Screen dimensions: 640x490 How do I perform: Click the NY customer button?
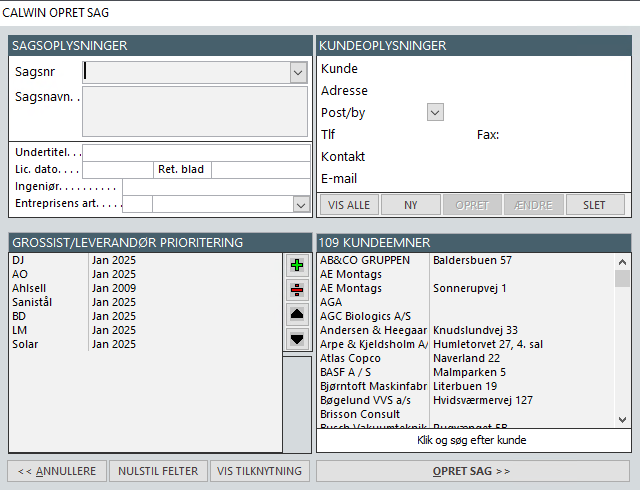[x=411, y=205]
